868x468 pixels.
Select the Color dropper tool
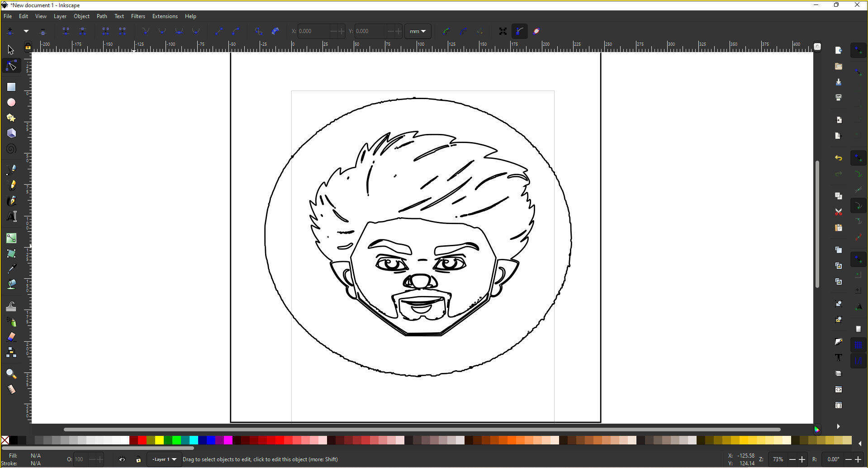click(x=11, y=269)
